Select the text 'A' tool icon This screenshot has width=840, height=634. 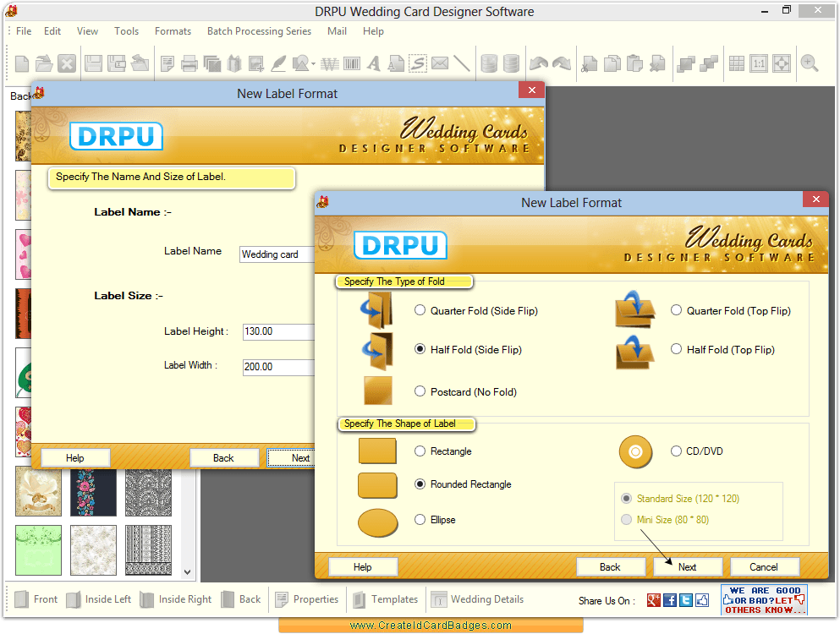pos(373,63)
